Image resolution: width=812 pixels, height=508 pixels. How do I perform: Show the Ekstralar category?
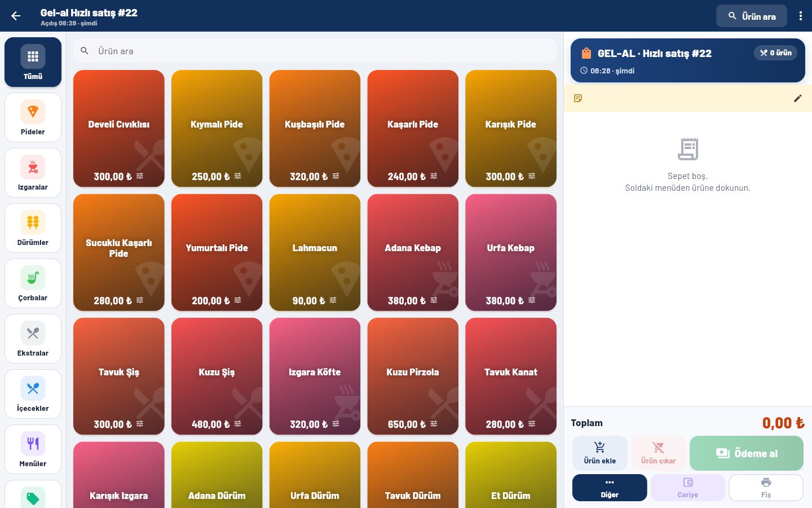click(33, 339)
